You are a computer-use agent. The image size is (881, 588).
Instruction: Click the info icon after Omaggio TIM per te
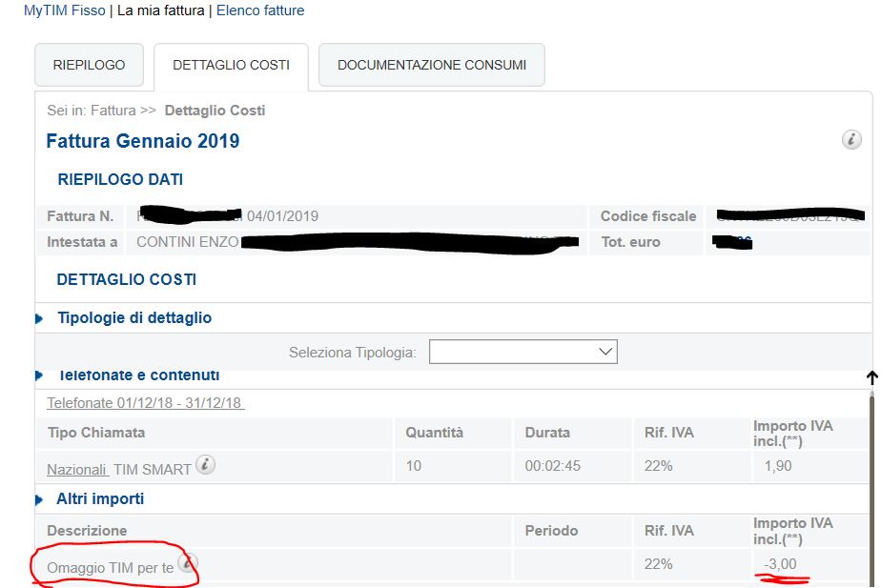tap(188, 563)
